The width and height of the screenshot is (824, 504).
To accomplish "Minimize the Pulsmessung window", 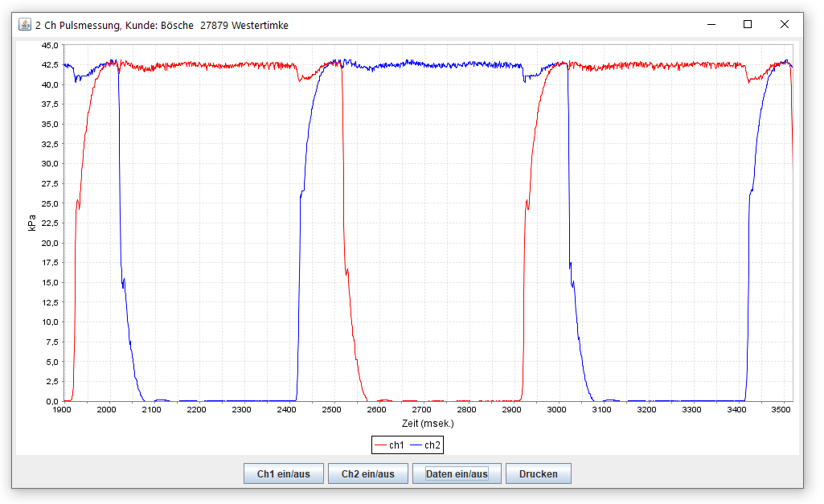I will (711, 25).
